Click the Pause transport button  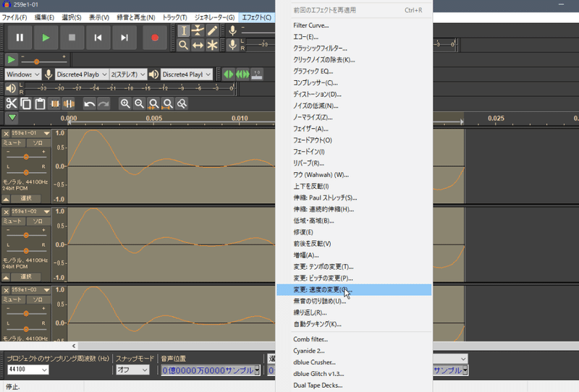pyautogui.click(x=20, y=38)
